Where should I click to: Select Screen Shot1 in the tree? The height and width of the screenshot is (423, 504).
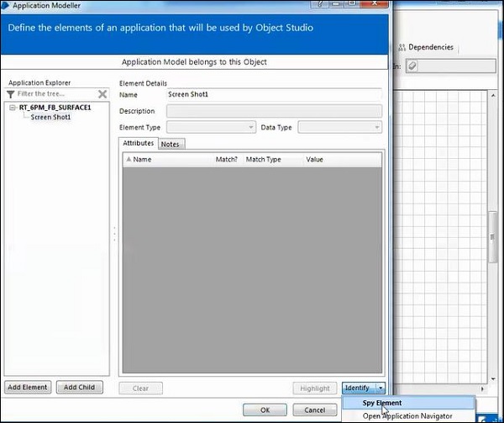click(50, 117)
